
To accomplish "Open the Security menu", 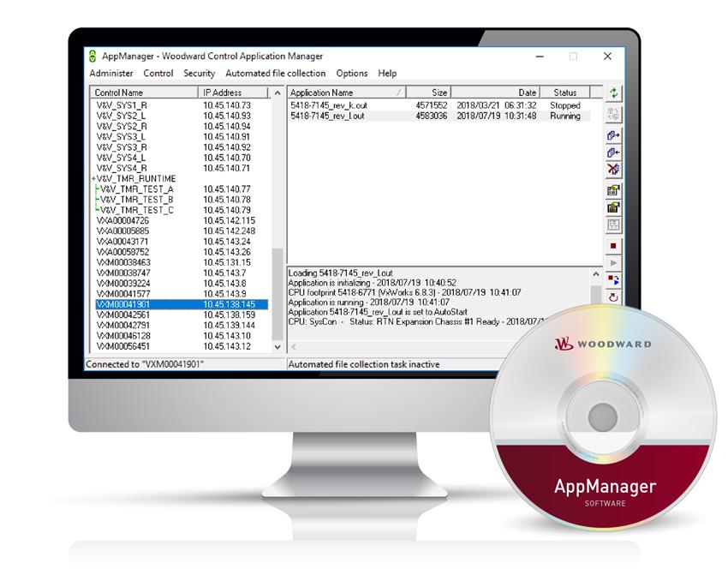I will 200,74.
